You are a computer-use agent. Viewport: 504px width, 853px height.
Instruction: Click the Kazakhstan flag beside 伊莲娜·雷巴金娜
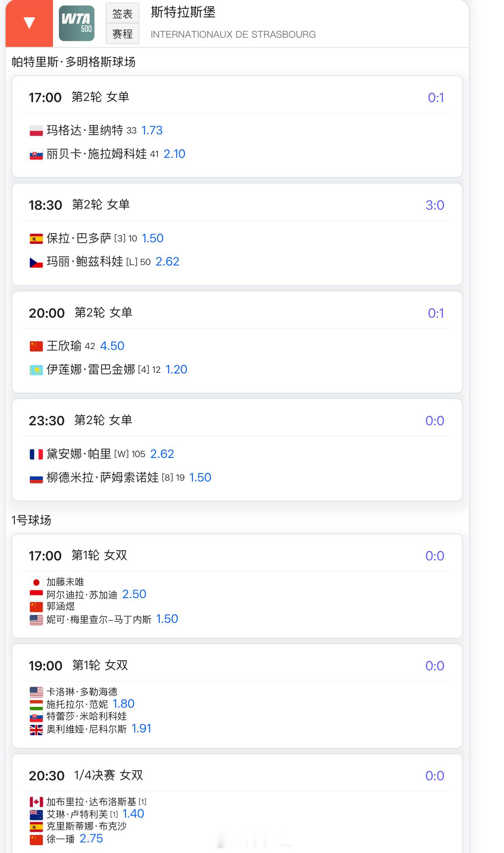36,370
